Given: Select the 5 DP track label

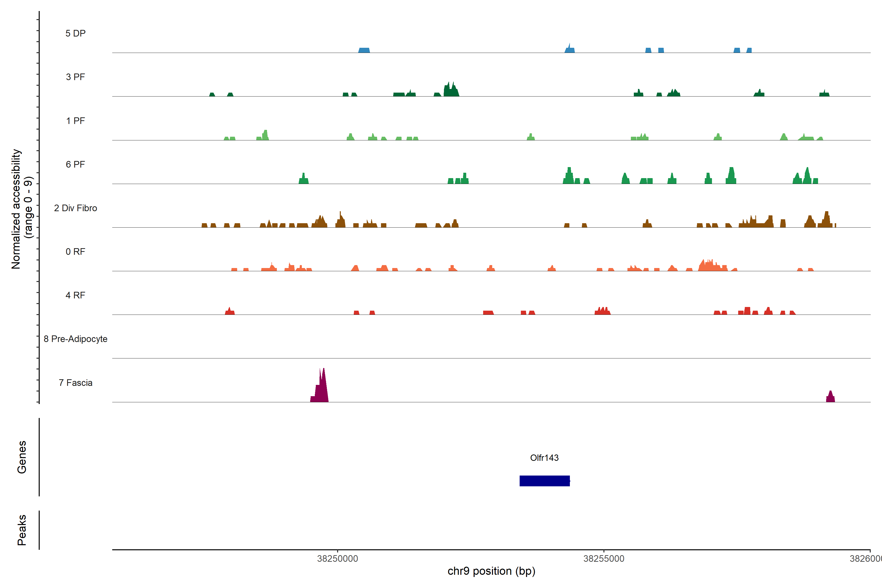Looking at the screenshot, I should (75, 33).
